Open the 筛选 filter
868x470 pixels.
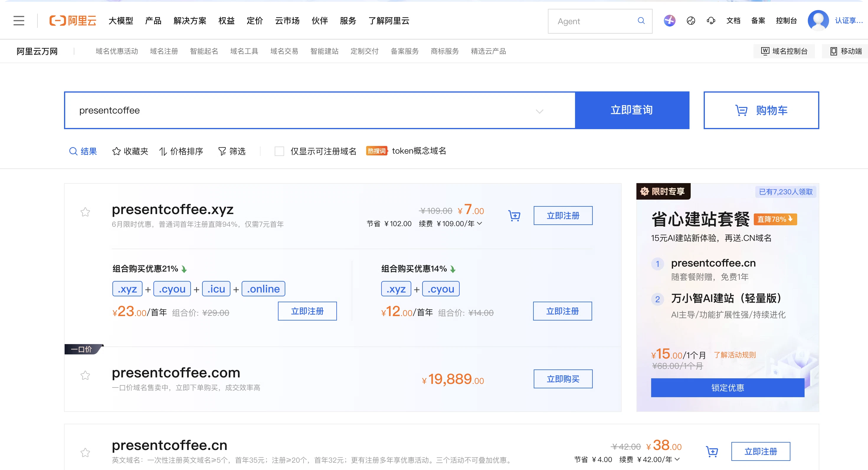tap(232, 152)
